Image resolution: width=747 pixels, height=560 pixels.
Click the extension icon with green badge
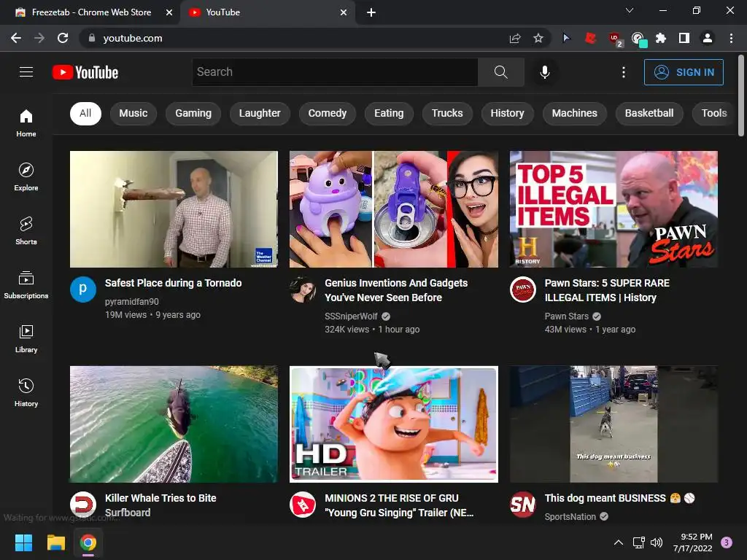point(638,39)
